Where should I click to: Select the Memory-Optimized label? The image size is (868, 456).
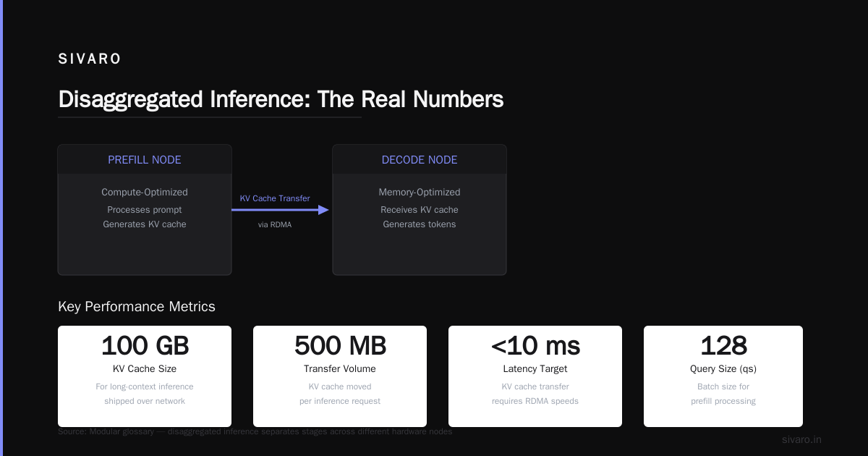(420, 193)
